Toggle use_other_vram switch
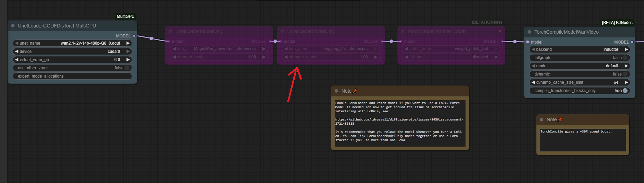The image size is (644, 183). pos(127,68)
